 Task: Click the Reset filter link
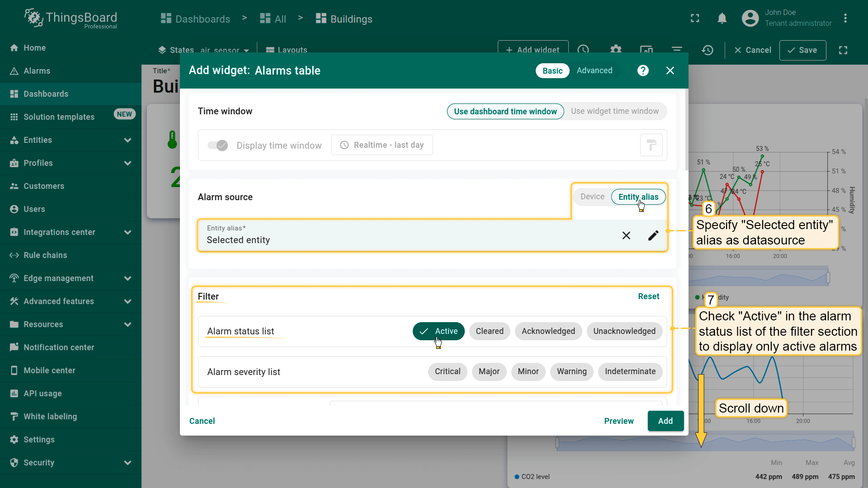648,296
